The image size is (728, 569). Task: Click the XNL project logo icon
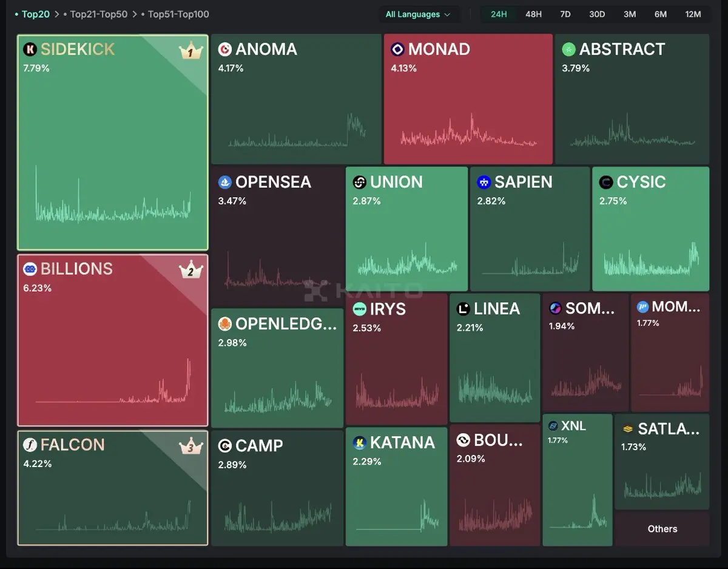[553, 426]
